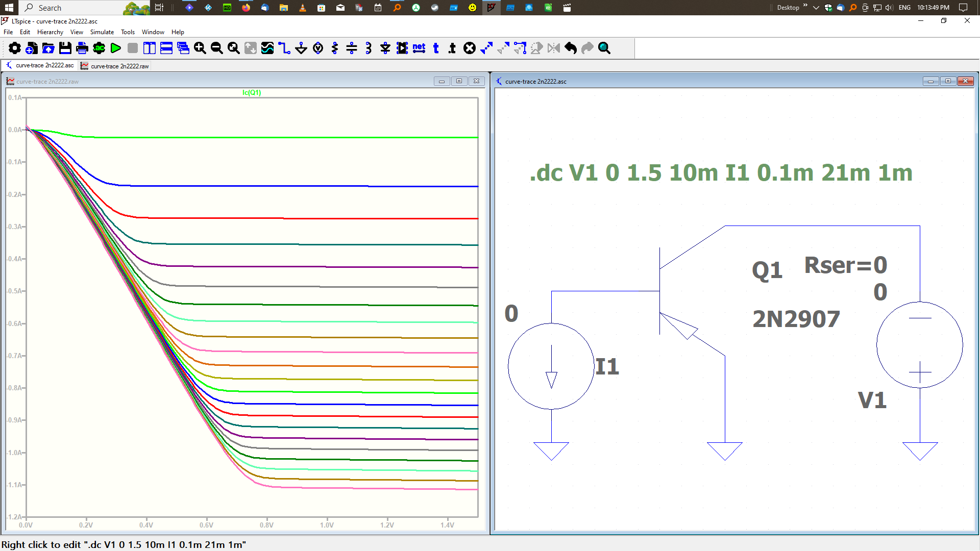Click the Undo arrow icon
The width and height of the screenshot is (980, 551).
click(571, 48)
